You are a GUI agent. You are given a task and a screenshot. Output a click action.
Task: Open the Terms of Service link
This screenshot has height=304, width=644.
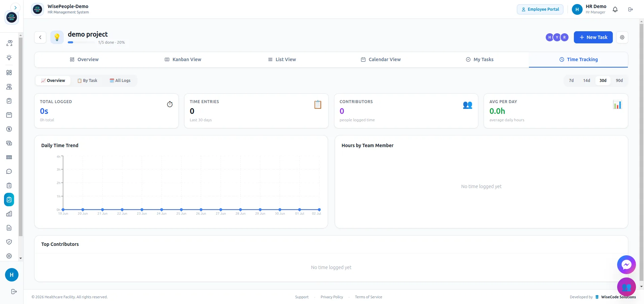[369, 297]
